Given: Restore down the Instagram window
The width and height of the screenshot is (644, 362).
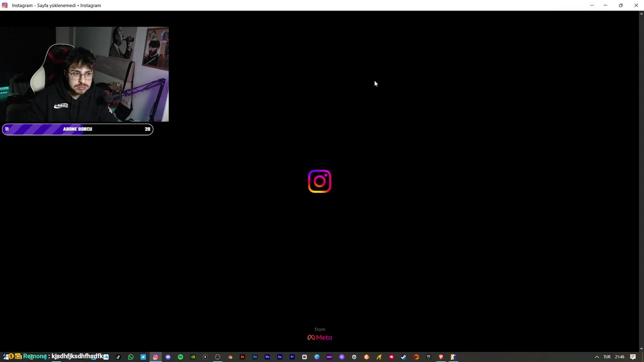Looking at the screenshot, I should click(621, 5).
